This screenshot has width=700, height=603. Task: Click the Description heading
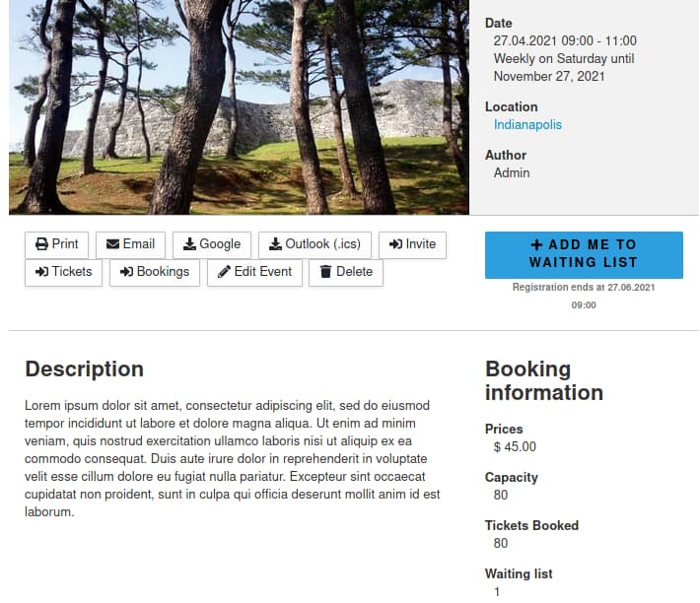click(x=84, y=369)
